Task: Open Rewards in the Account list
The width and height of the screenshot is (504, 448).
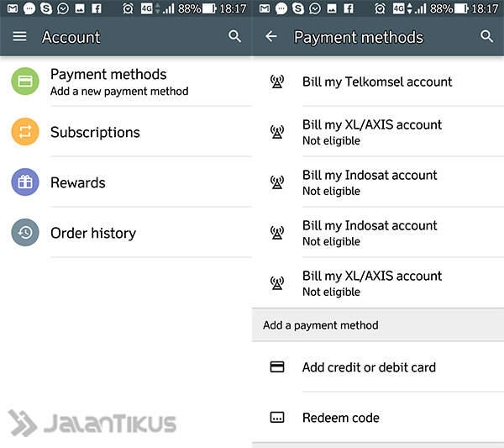Action: pyautogui.click(x=126, y=182)
